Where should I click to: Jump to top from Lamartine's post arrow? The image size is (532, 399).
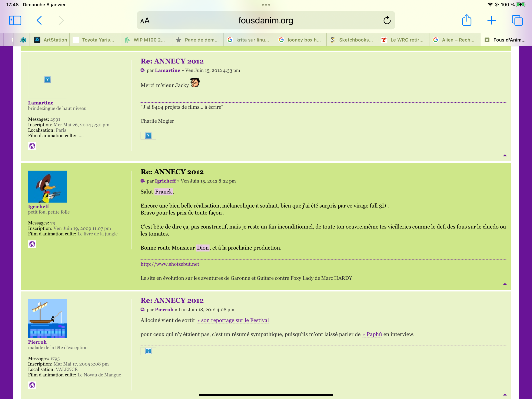[505, 155]
